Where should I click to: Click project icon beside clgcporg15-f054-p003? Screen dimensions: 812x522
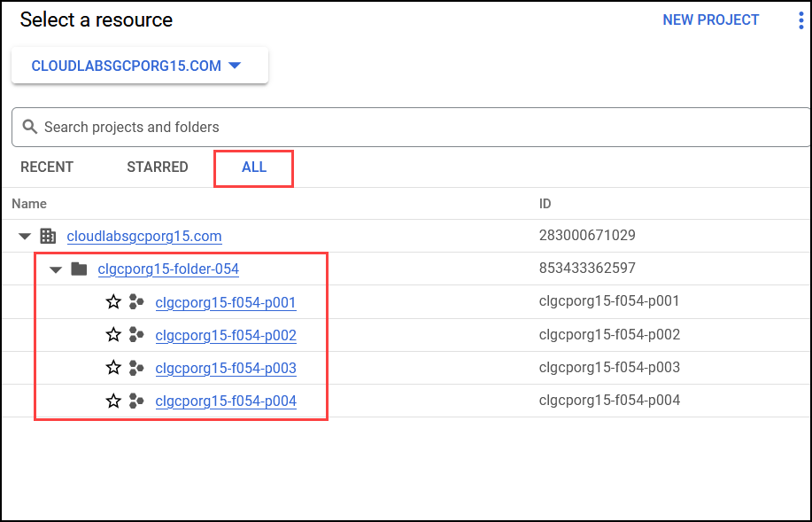(x=136, y=368)
